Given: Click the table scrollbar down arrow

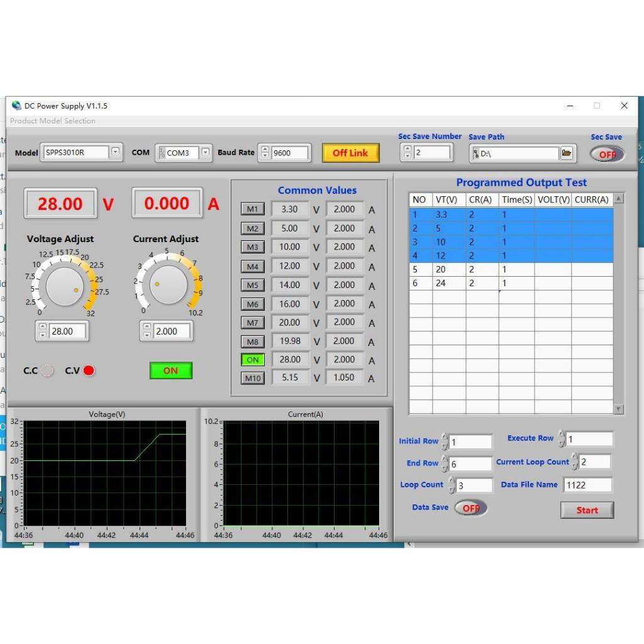Looking at the screenshot, I should click(619, 409).
